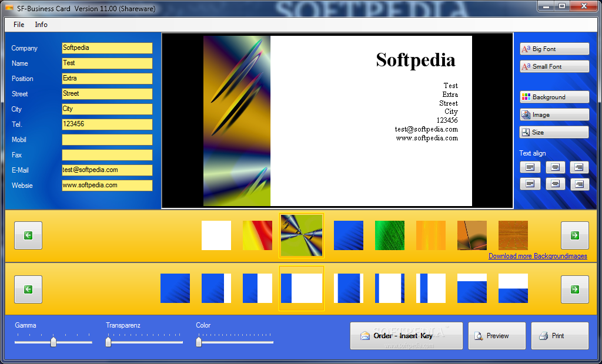Open the Size settings button
The height and width of the screenshot is (364, 602).
pos(554,132)
